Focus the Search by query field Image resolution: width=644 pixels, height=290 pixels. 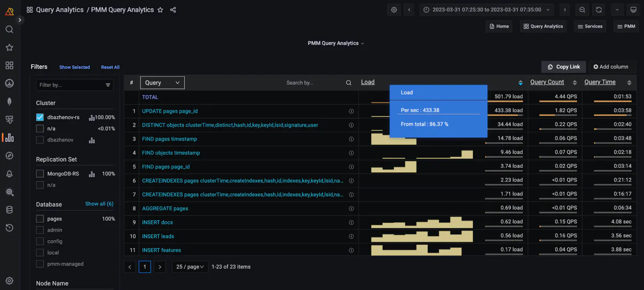(x=314, y=83)
